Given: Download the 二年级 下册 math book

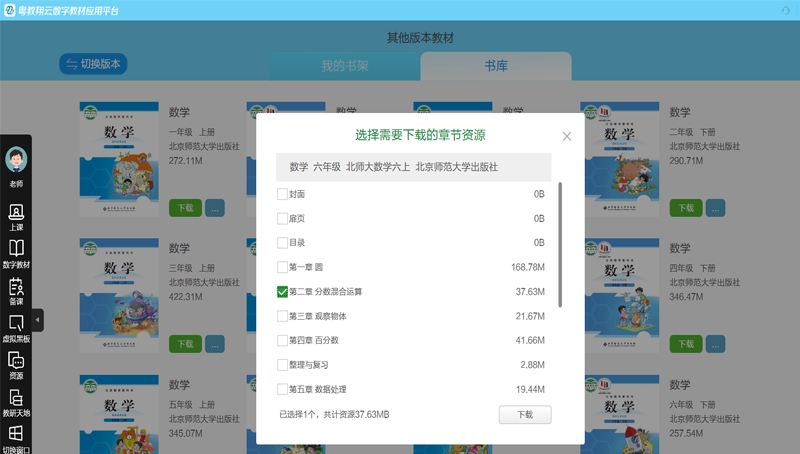Looking at the screenshot, I should point(686,208).
